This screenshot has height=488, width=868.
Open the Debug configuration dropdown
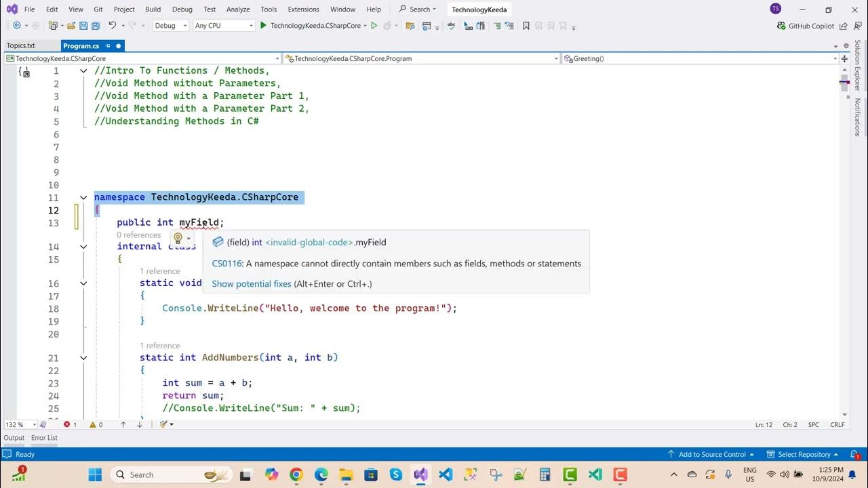pyautogui.click(x=171, y=26)
